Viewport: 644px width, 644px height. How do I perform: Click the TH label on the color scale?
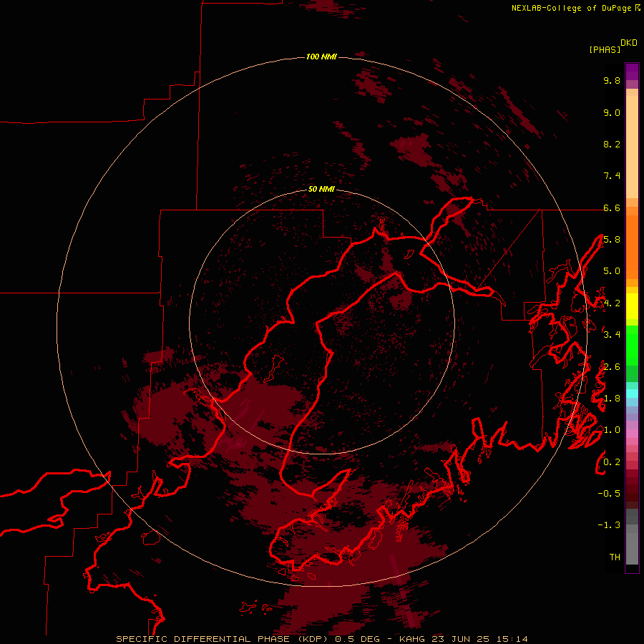tap(615, 557)
